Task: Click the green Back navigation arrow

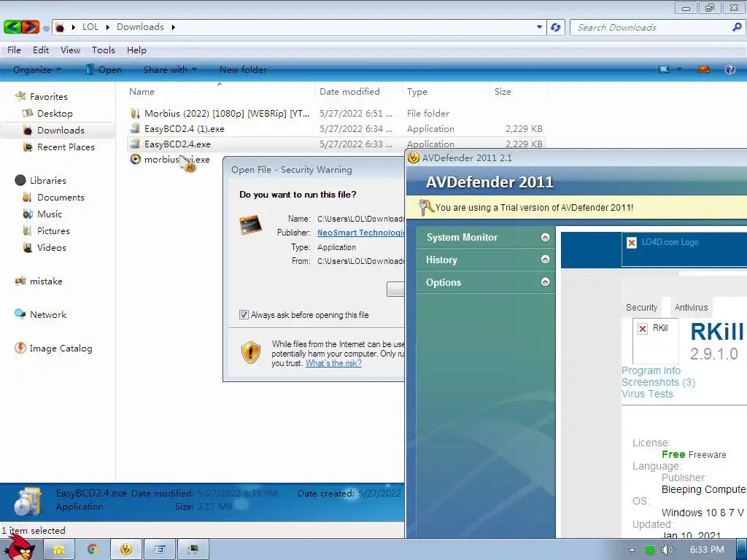Action: (x=12, y=27)
